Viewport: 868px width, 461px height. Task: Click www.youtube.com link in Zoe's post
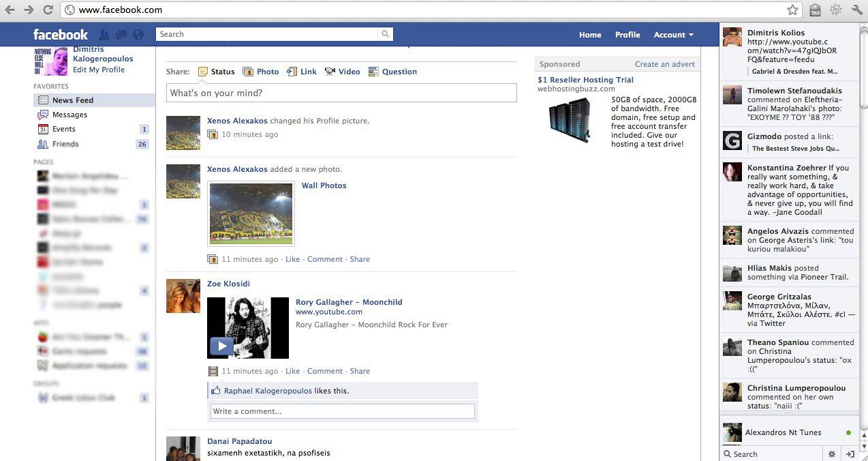coord(329,312)
